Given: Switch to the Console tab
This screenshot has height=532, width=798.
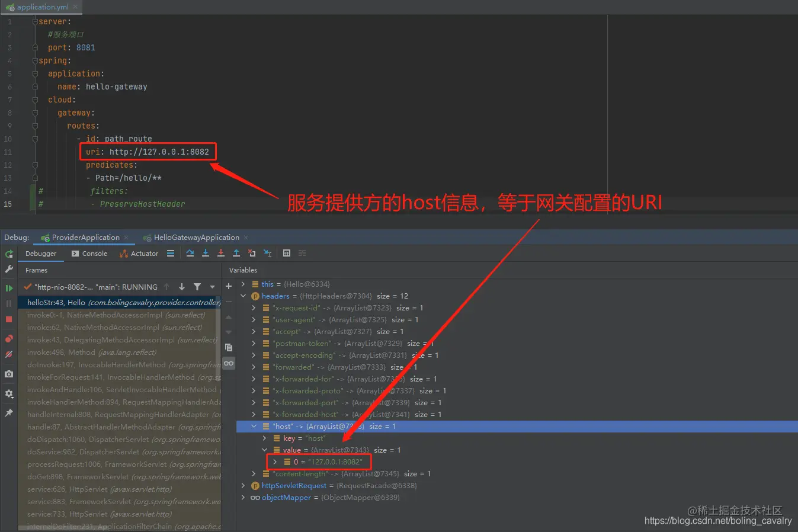Looking at the screenshot, I should [x=89, y=254].
